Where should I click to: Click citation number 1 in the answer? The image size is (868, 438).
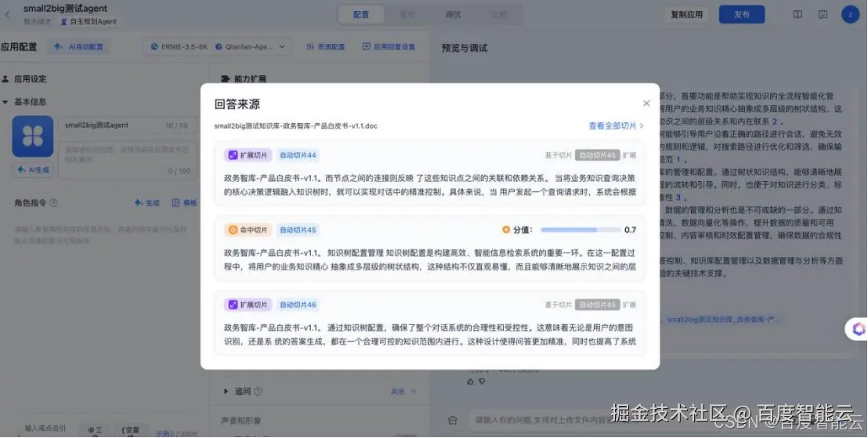(x=678, y=160)
